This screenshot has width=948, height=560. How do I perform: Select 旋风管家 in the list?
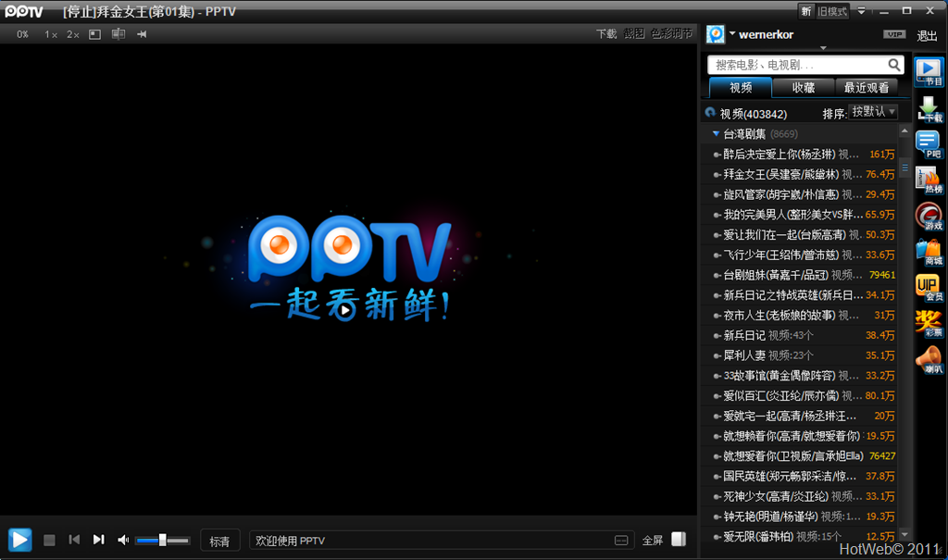coord(799,194)
